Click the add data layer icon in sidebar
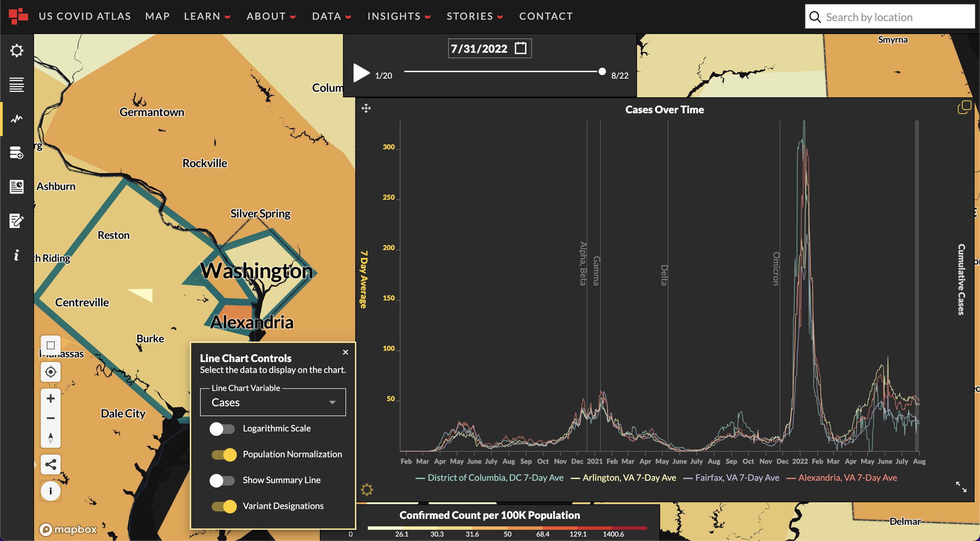Screen dimensions: 980x541 tap(16, 153)
